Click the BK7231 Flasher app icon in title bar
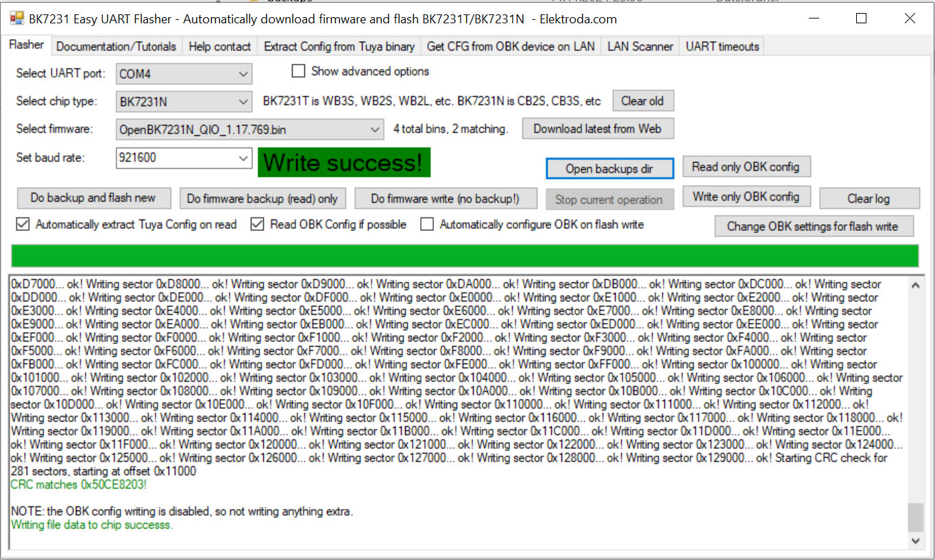The image size is (935, 560). 17,19
